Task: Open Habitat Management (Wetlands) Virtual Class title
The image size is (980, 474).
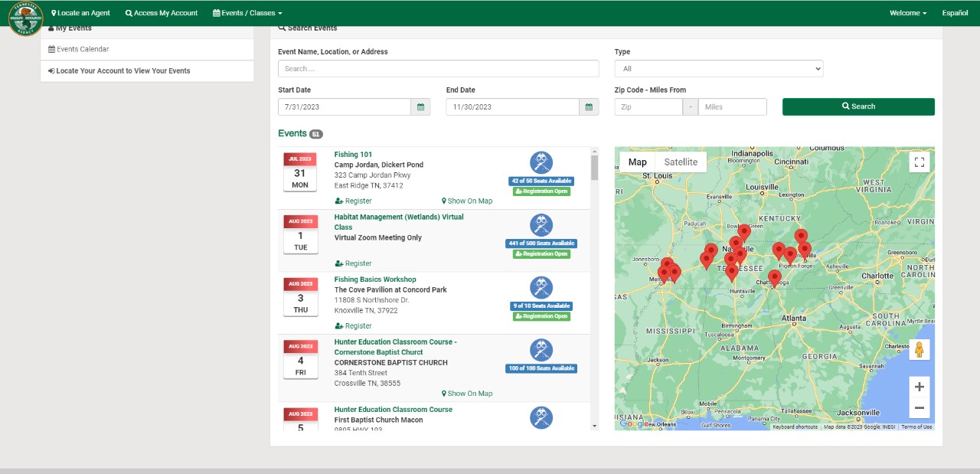Action: (399, 222)
